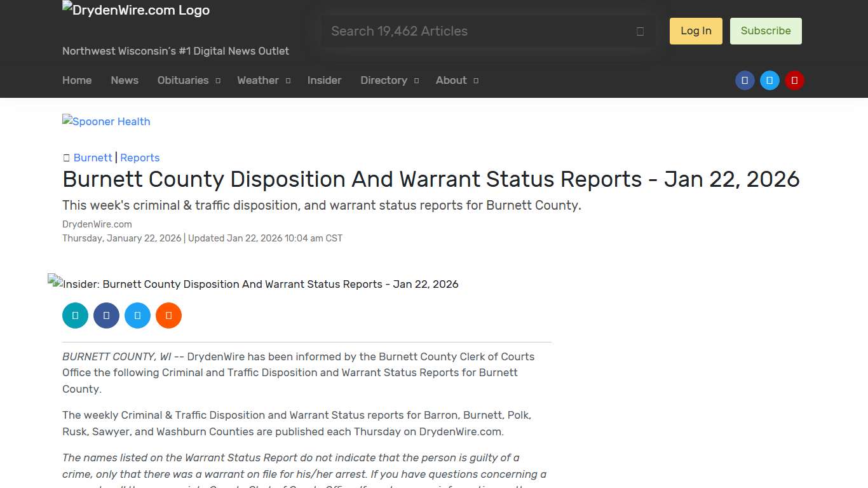Share the article using the orange Reddit icon

[168, 315]
